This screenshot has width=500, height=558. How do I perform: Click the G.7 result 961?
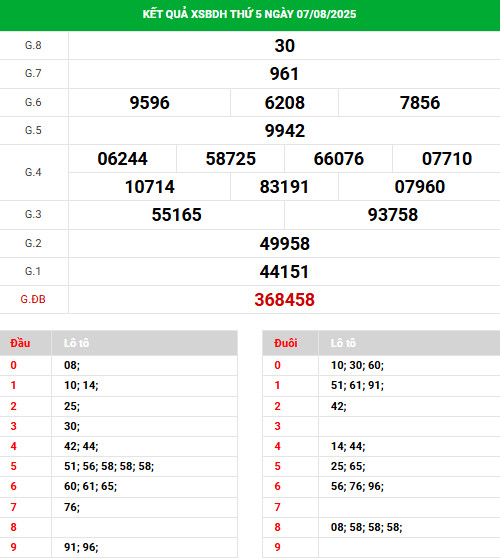coord(284,74)
